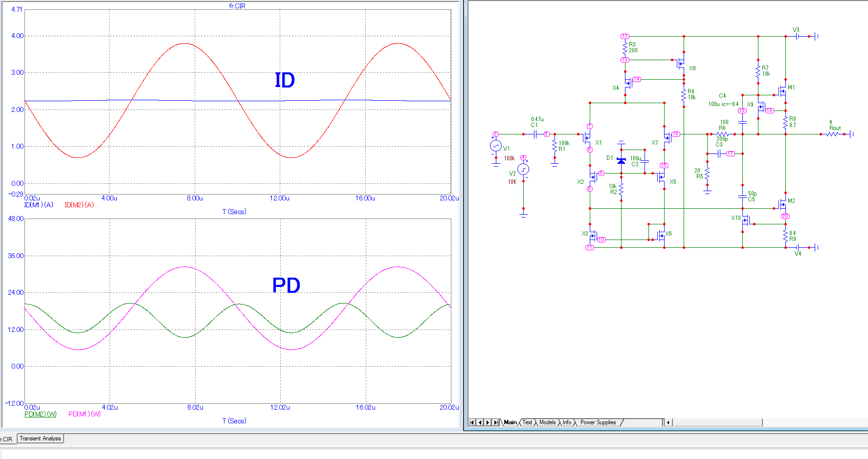Select the V2 pulse source symbol
Viewport: 868px width, 459px height.
[523, 169]
